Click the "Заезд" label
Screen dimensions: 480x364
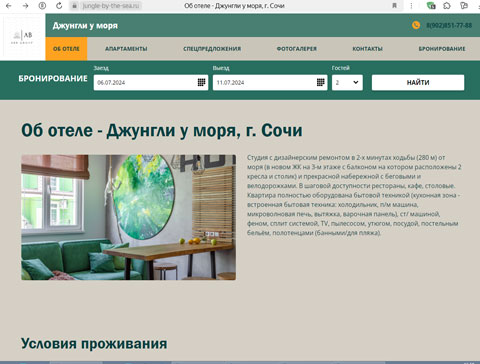tap(101, 68)
